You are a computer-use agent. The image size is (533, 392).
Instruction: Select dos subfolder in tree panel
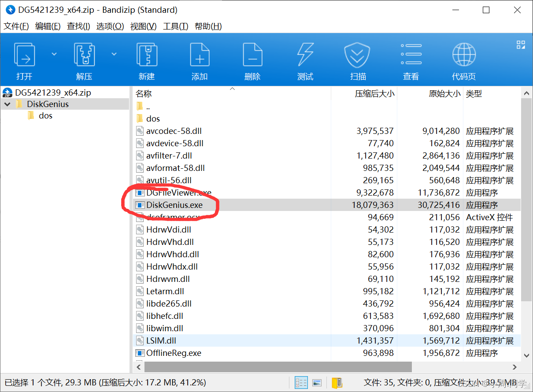[x=45, y=116]
